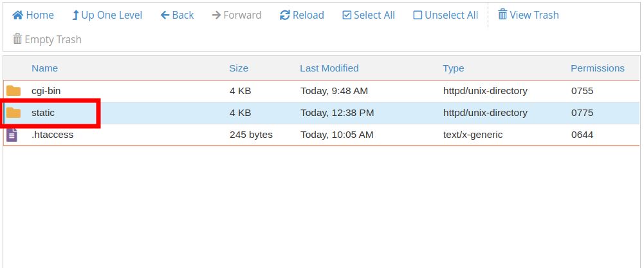
Task: Sort files by Name column
Action: click(x=45, y=68)
